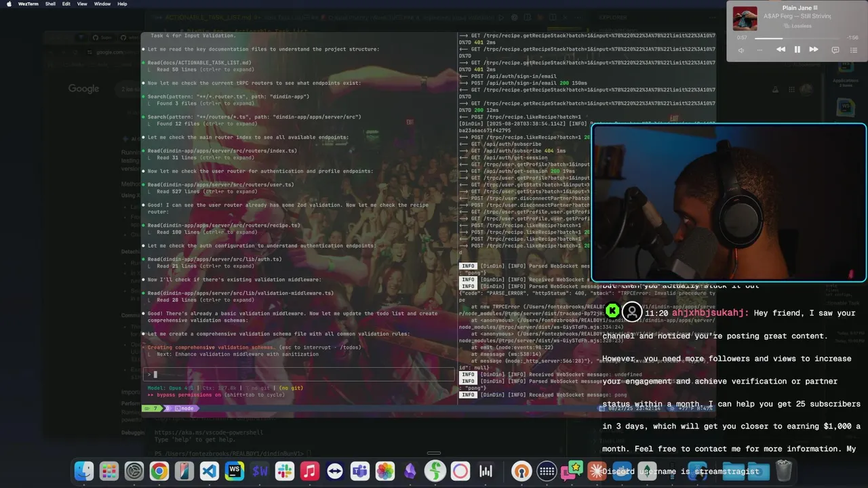Image resolution: width=868 pixels, height=488 pixels.
Task: Show lyrics via the speech bubble icon
Action: [x=835, y=49]
